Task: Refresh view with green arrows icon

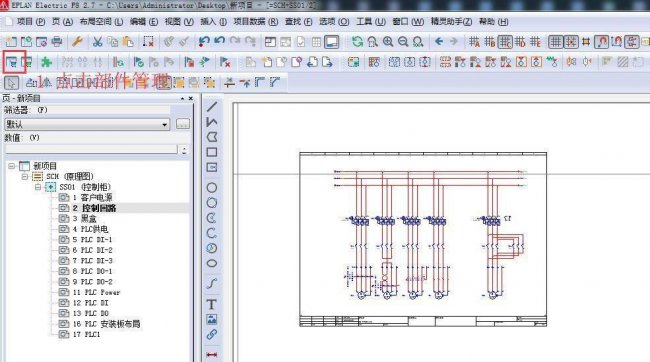Action: tap(357, 41)
